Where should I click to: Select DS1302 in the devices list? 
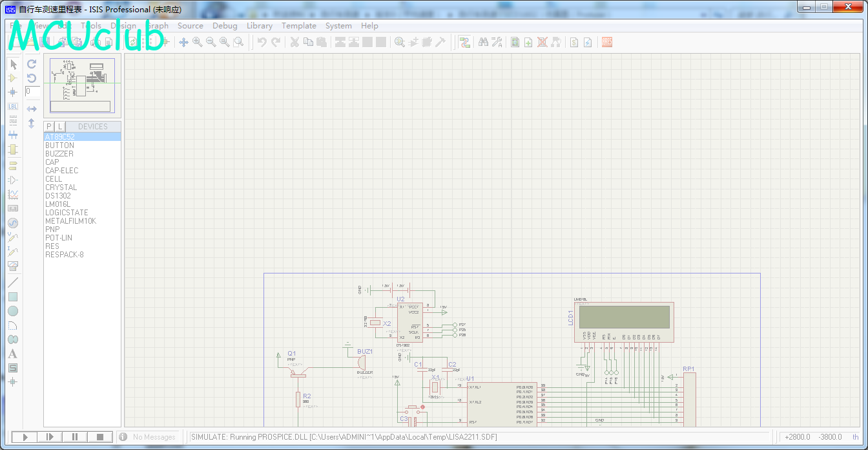[58, 196]
